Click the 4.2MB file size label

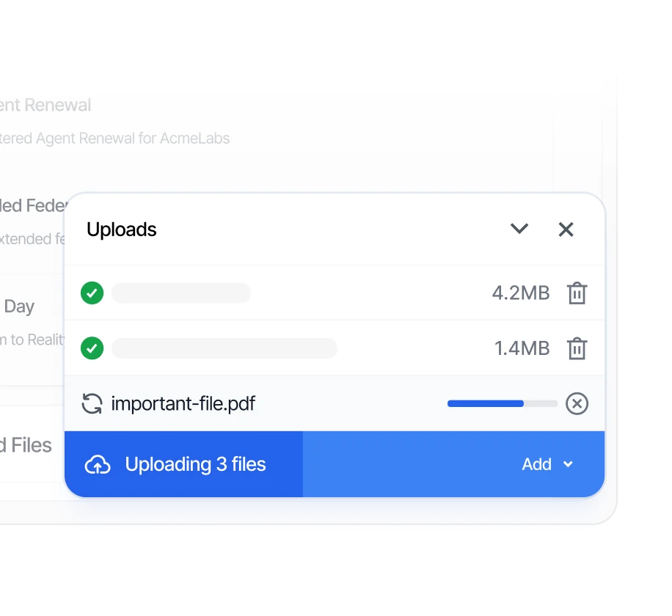(521, 293)
